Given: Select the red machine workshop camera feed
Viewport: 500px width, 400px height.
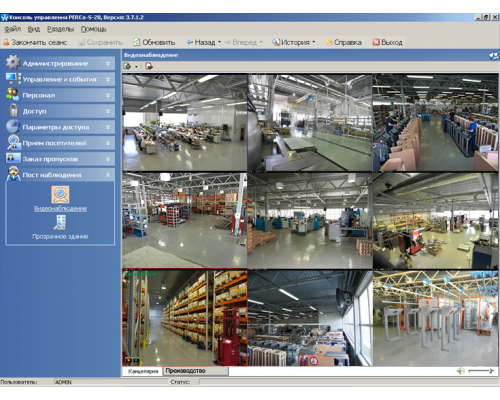Looking at the screenshot, I should [435, 220].
